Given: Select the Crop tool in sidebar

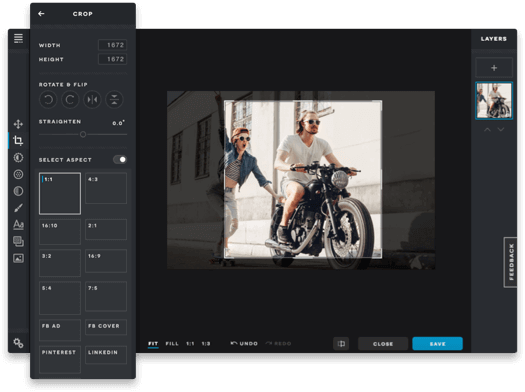Looking at the screenshot, I should pyautogui.click(x=18, y=141).
